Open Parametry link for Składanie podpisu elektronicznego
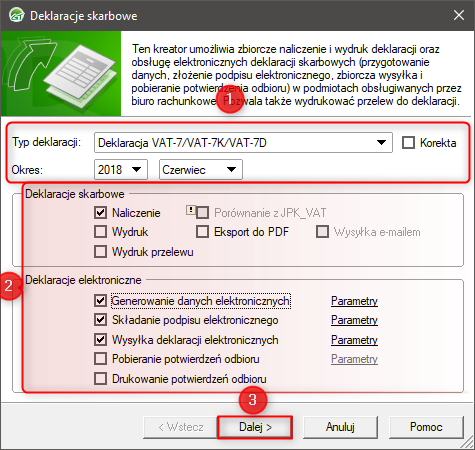475x450 pixels. (x=354, y=320)
